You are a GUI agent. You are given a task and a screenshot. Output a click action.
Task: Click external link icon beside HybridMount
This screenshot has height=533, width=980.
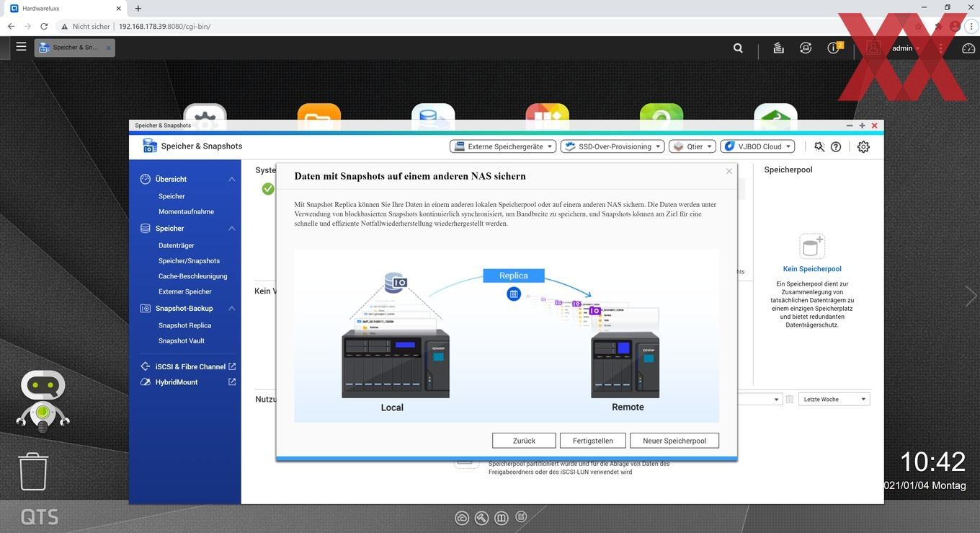[x=232, y=382]
